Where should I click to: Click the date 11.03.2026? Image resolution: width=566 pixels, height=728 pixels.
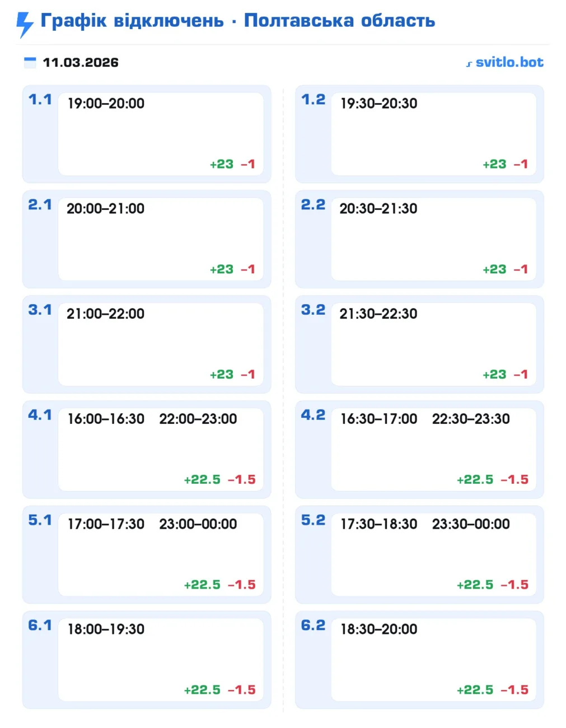point(81,62)
